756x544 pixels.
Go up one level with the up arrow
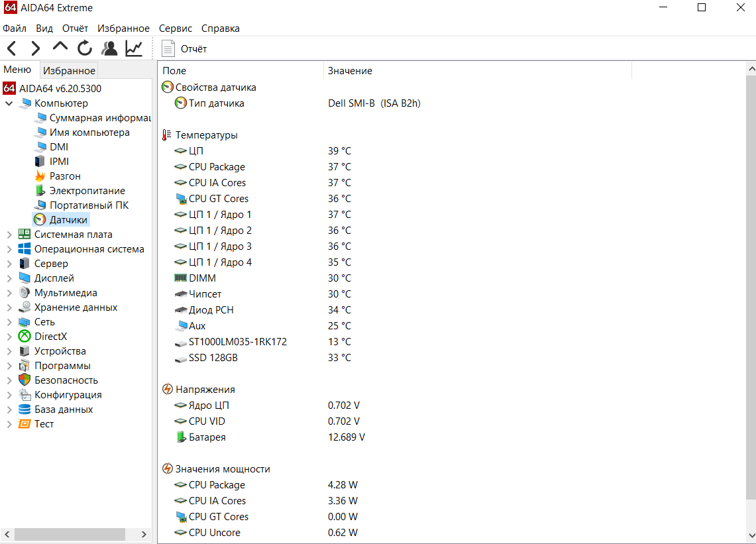[x=60, y=47]
